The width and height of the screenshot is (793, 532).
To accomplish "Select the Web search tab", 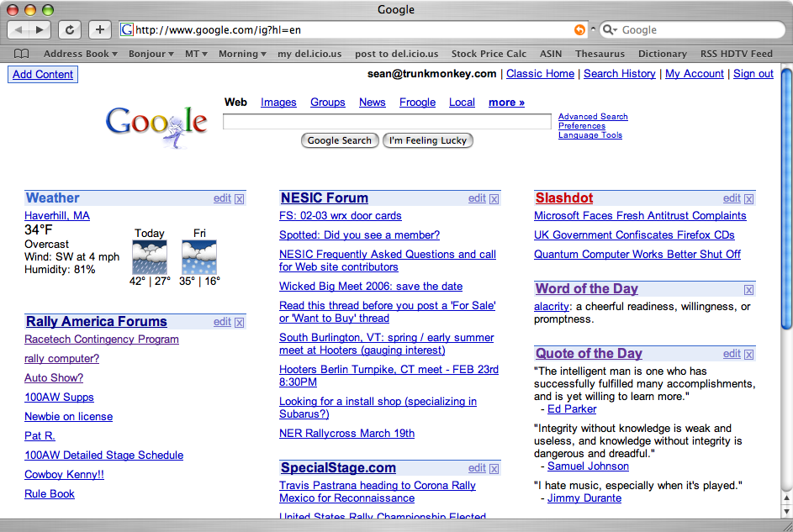I will tap(235, 102).
